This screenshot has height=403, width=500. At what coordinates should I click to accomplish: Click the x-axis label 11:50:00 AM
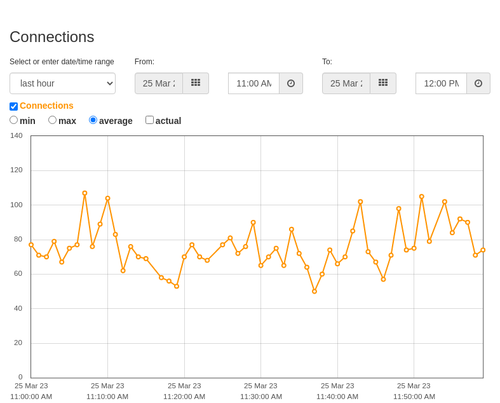point(414,397)
